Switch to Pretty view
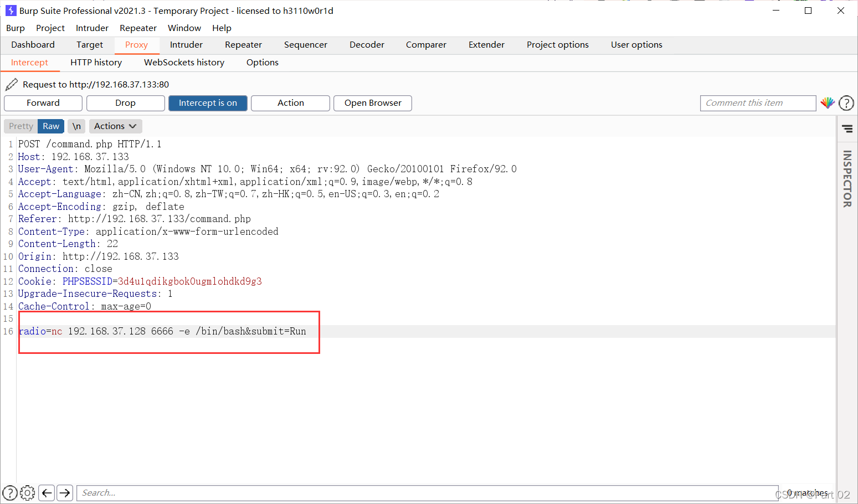Screen dimensions: 858x504 (21, 126)
